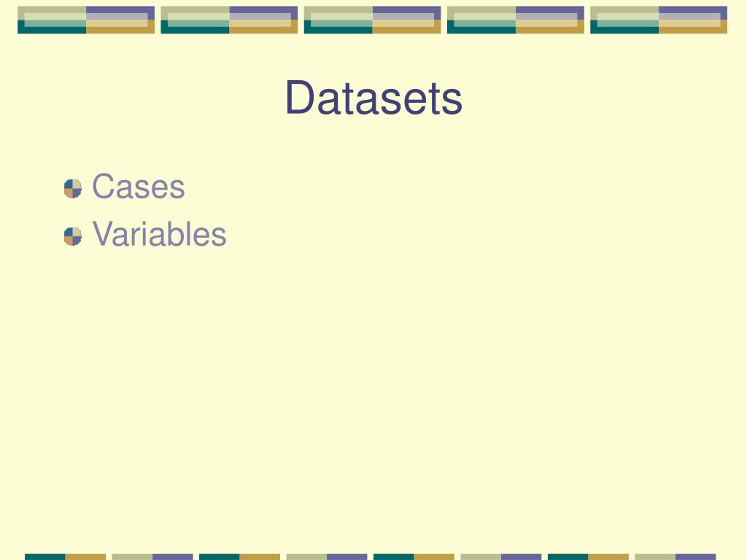Select the Cases bullet text
The height and width of the screenshot is (560, 747).
(x=138, y=186)
